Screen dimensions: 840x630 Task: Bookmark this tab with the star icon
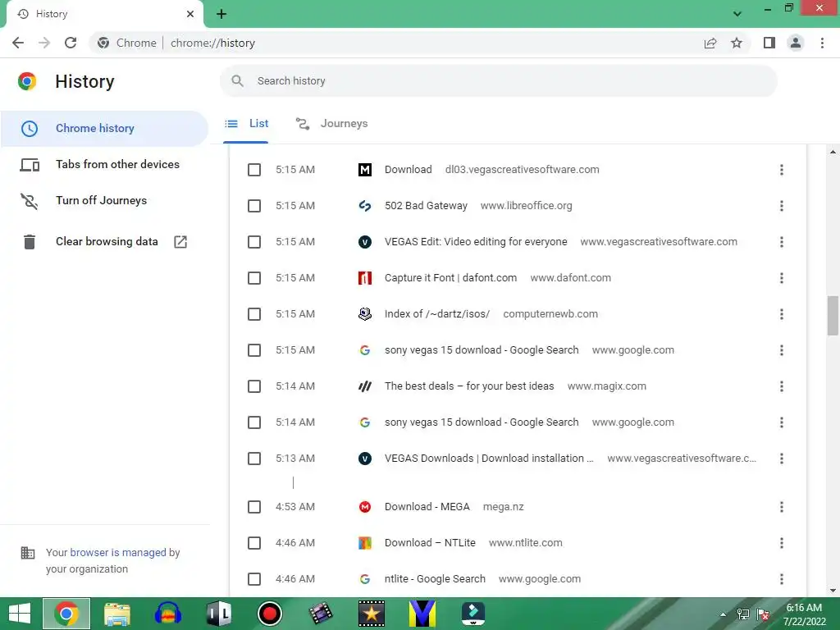pyautogui.click(x=737, y=43)
